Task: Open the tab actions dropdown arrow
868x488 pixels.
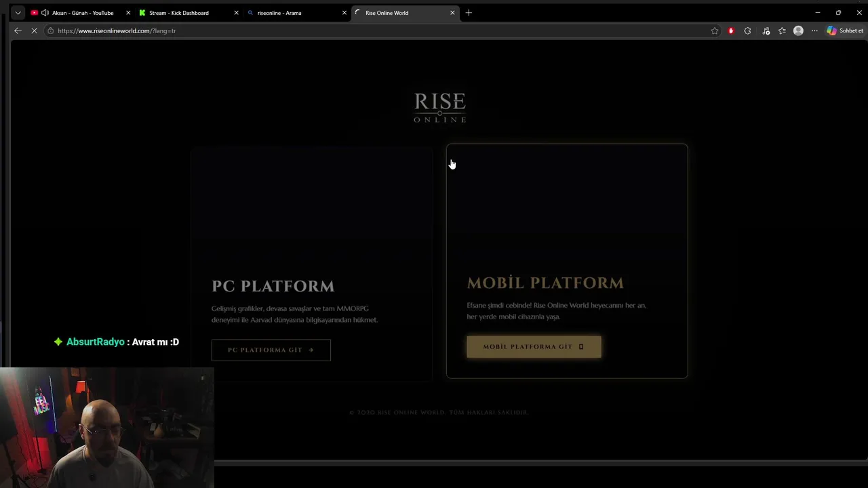Action: point(18,13)
